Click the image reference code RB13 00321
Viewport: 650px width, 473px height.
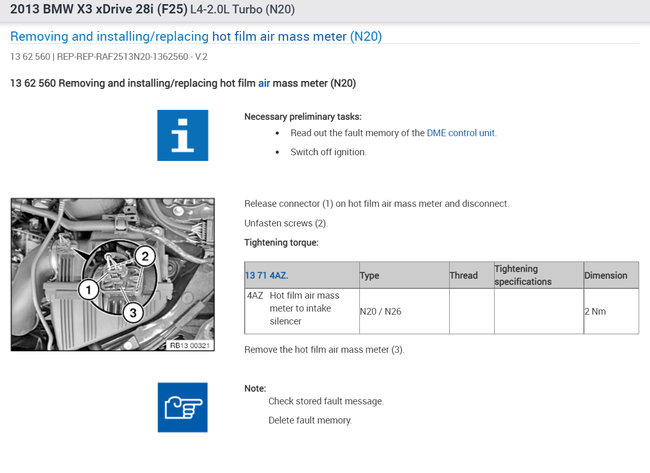189,345
